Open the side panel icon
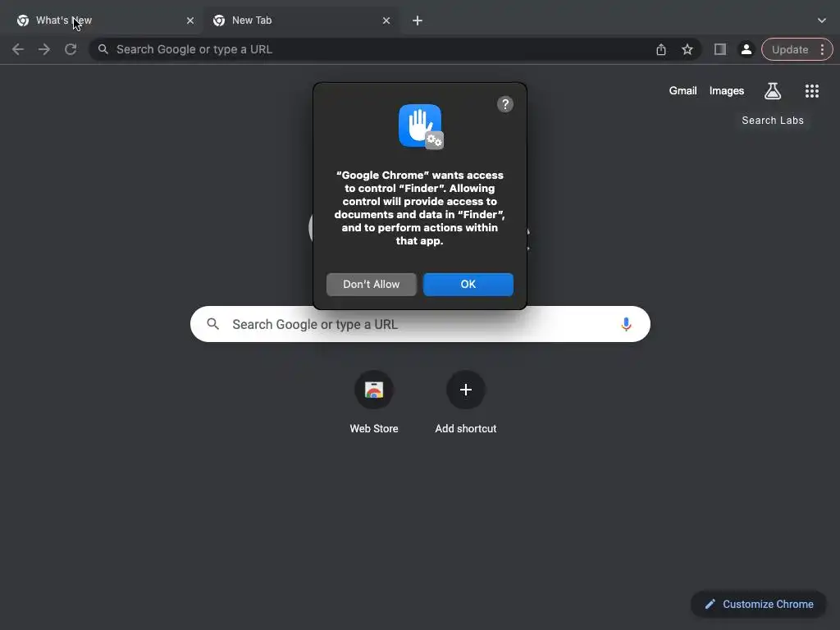This screenshot has width=840, height=630. [720, 50]
